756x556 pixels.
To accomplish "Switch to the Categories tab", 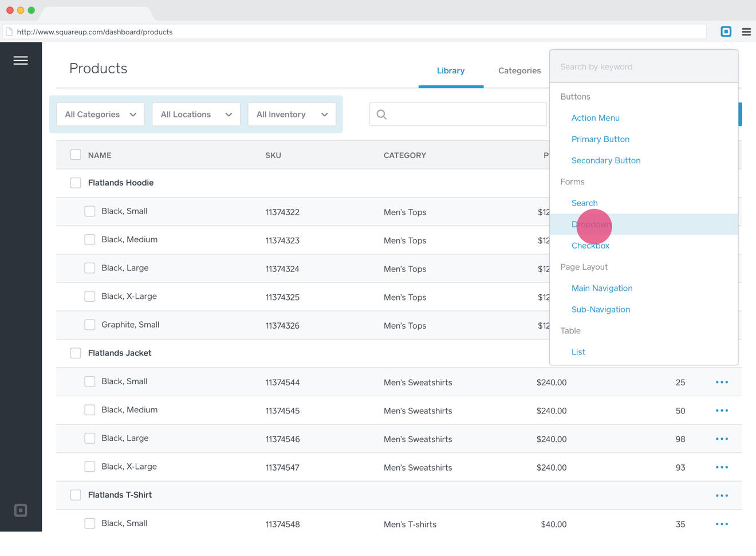I will click(x=519, y=70).
